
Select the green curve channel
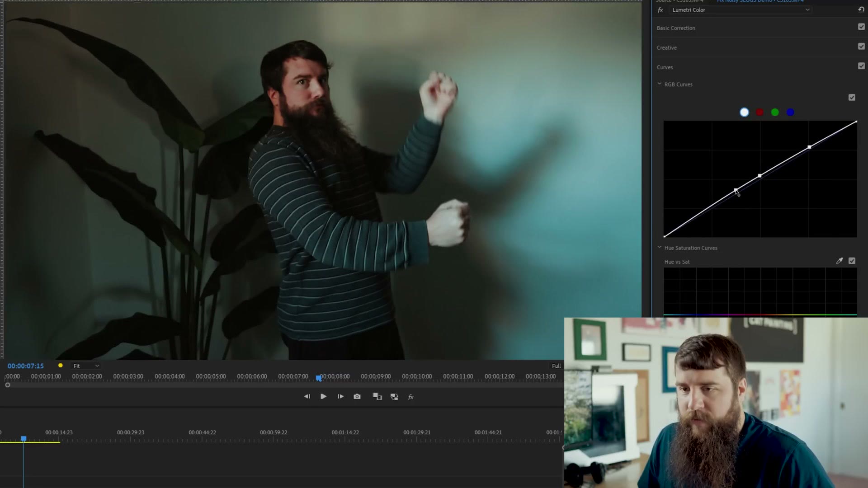[x=775, y=113]
